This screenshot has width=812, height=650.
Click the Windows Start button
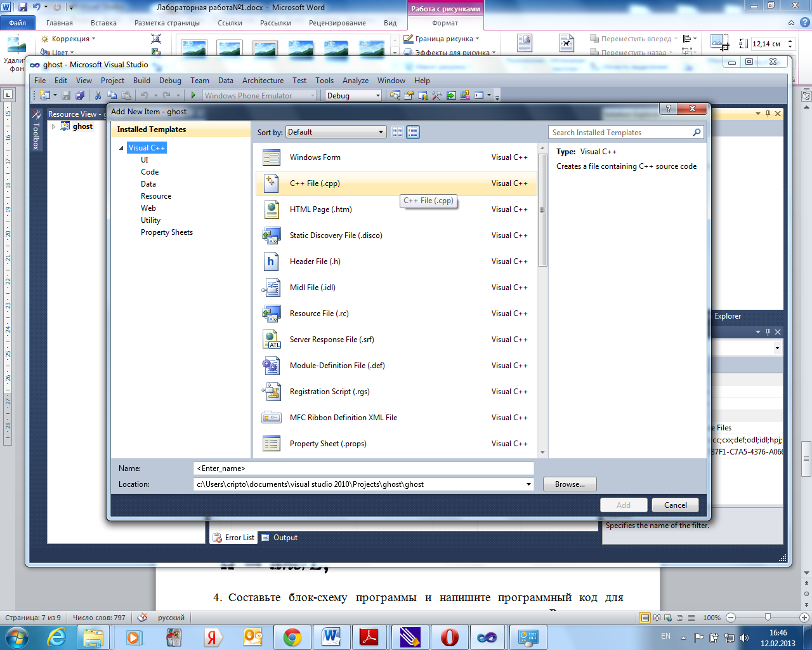pyautogui.click(x=16, y=637)
